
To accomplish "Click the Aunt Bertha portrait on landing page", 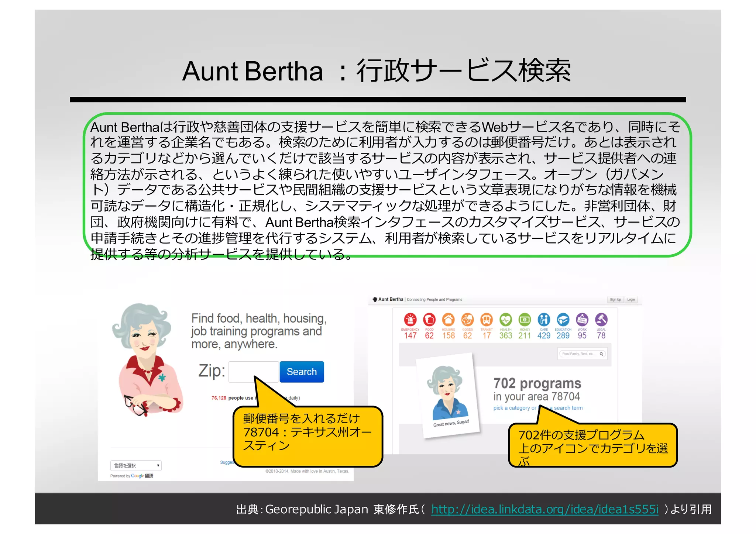I will point(148,360).
